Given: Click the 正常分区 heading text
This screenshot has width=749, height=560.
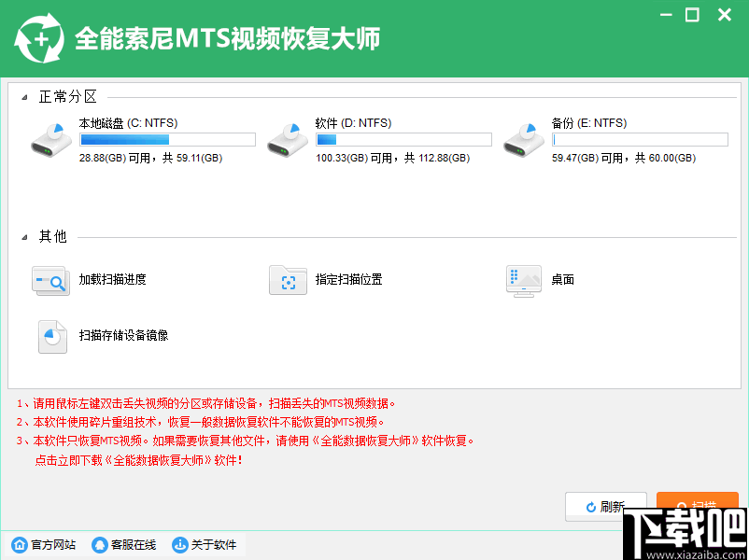Looking at the screenshot, I should [68, 97].
